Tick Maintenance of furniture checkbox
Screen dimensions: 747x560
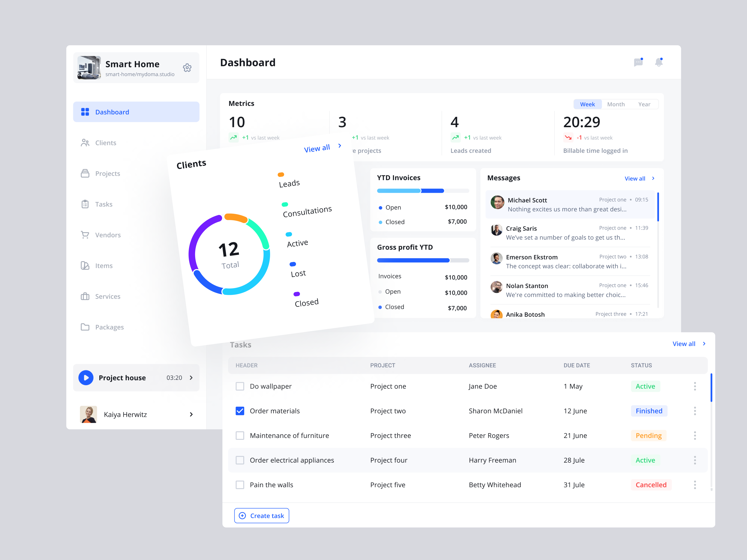240,435
